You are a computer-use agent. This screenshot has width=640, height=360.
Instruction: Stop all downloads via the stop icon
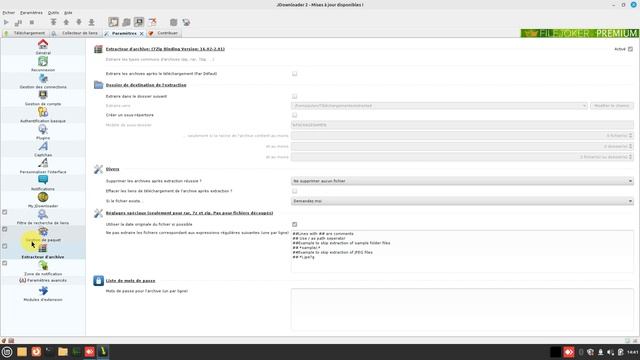[31, 22]
